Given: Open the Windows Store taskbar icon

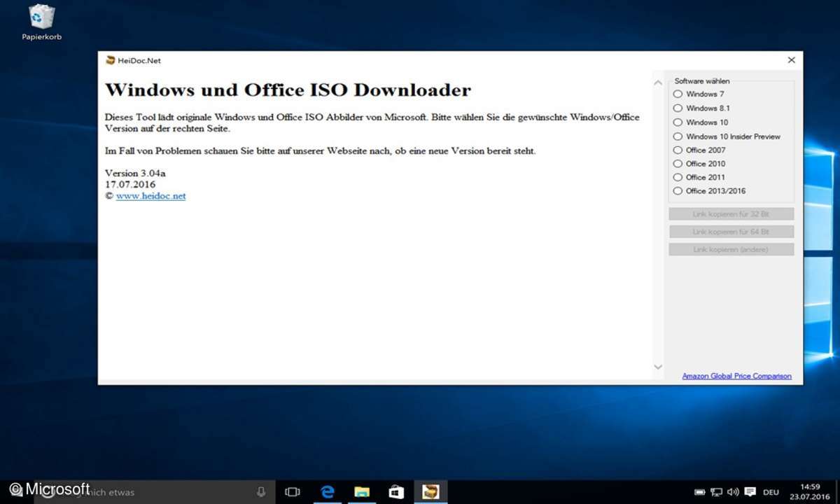Looking at the screenshot, I should pyautogui.click(x=395, y=492).
